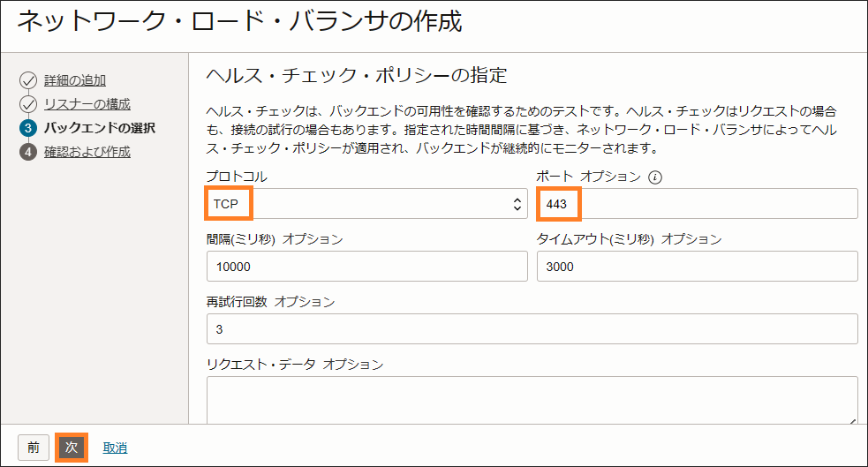Screen dimensions: 868x467
Task: Click the heading ヘルス・チェック・ポリシーの指定
Action: click(357, 75)
